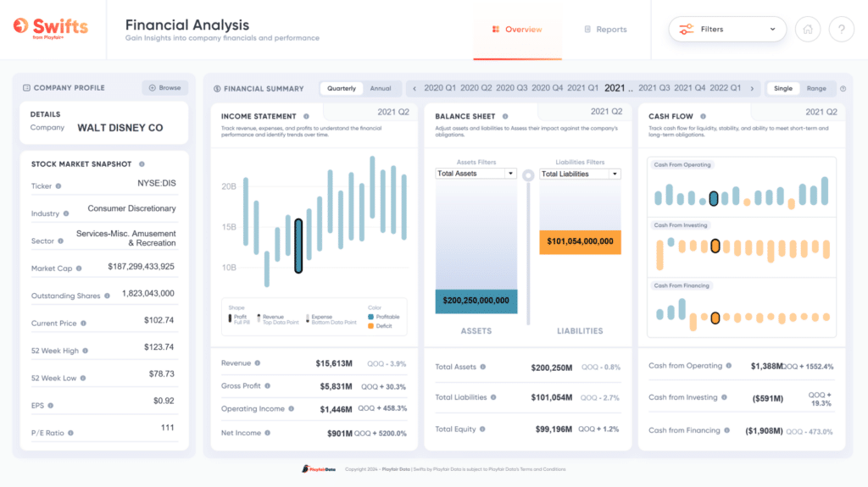Select the 2021 Q3 period

[x=654, y=88]
